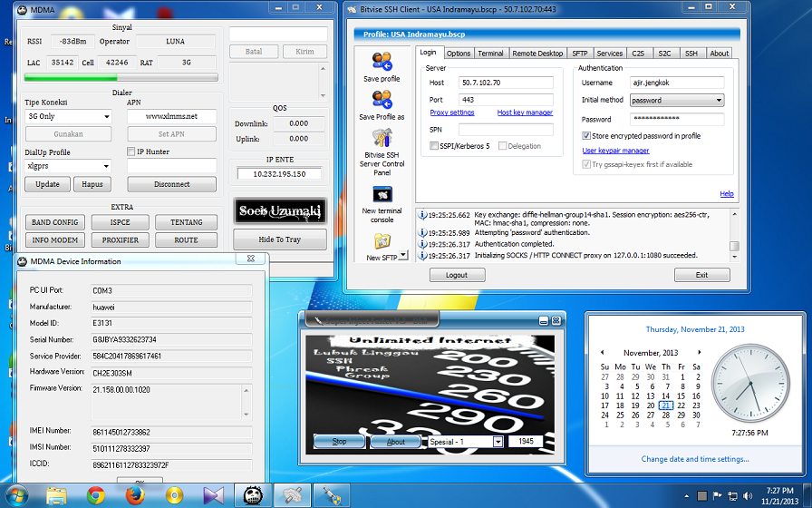
Task: Click the Save profile icon in Bitvise
Action: click(382, 61)
